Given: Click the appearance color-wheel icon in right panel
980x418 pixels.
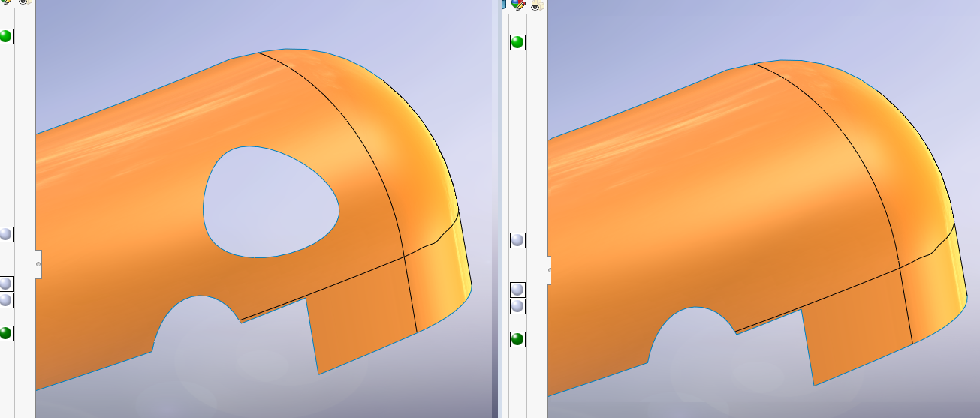Looking at the screenshot, I should (517, 5).
